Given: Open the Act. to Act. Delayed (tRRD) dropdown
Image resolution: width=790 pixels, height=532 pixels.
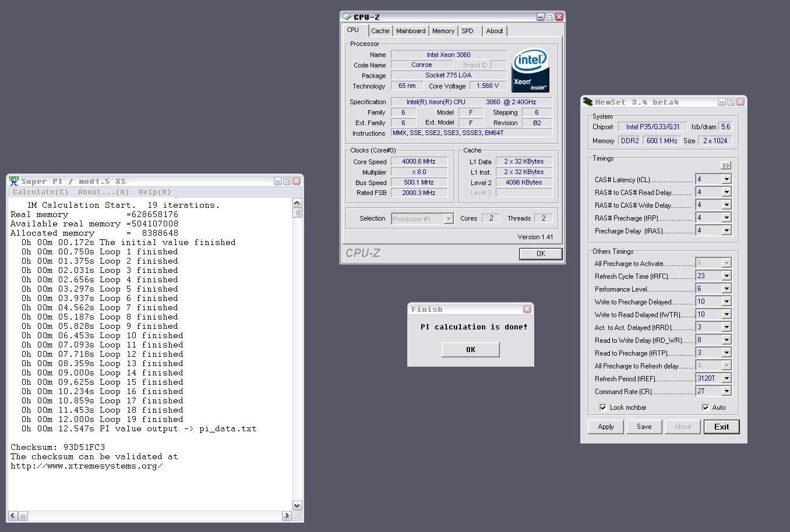Looking at the screenshot, I should tap(726, 327).
